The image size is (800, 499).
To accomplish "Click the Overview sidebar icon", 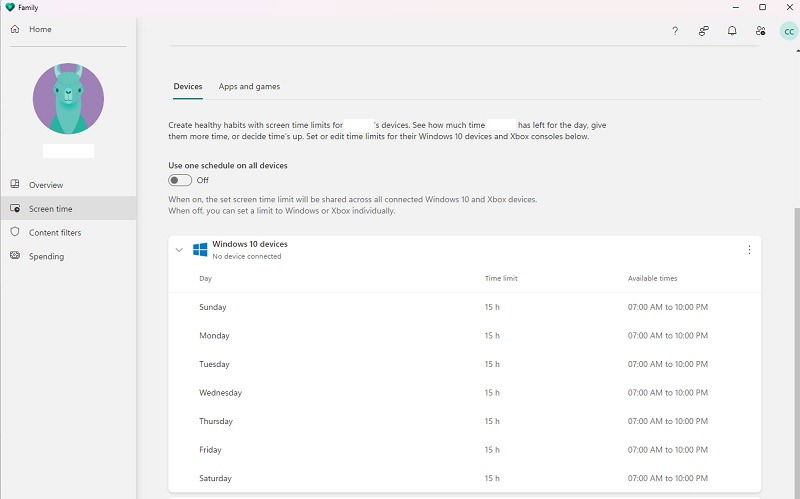I will [15, 184].
